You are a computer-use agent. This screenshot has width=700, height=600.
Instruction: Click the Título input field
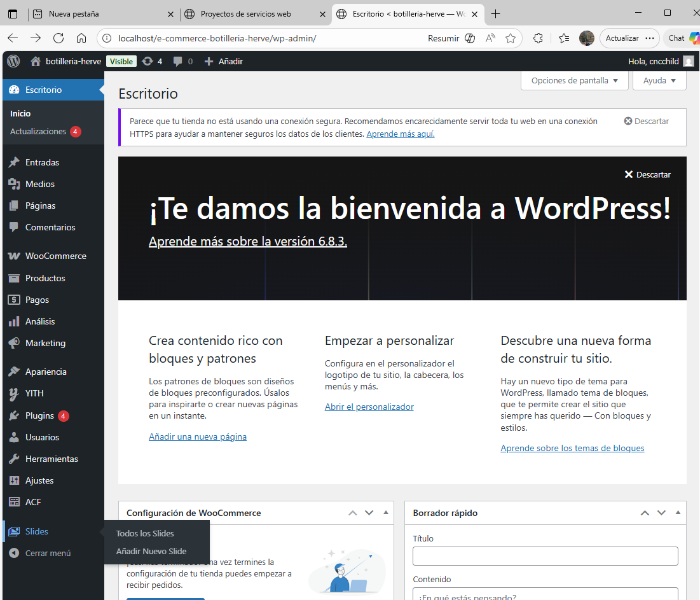point(545,556)
